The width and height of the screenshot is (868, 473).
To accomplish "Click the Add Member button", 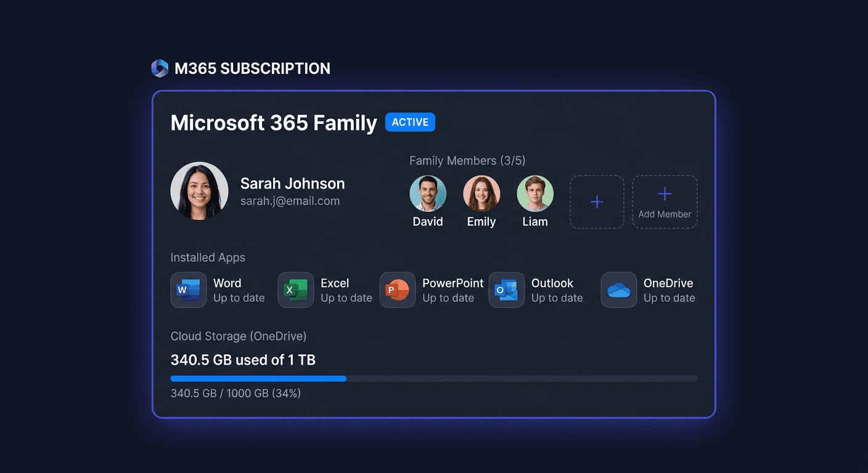I will 665,201.
